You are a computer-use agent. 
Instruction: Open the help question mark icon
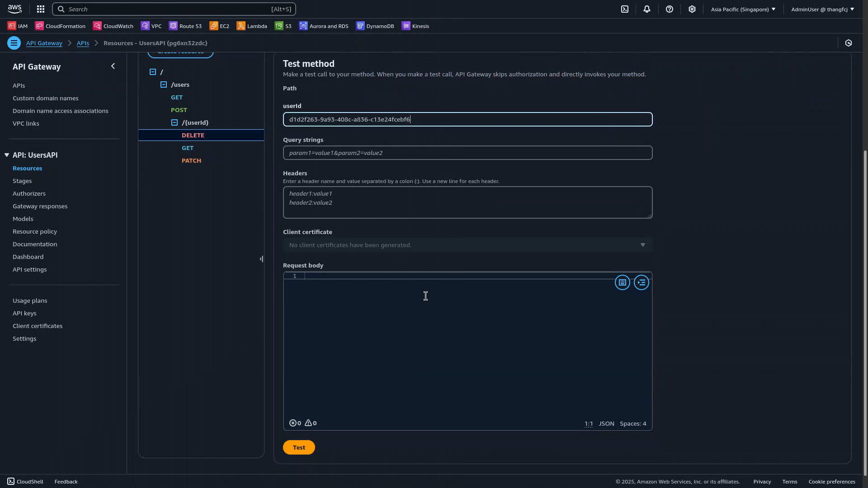click(x=670, y=9)
